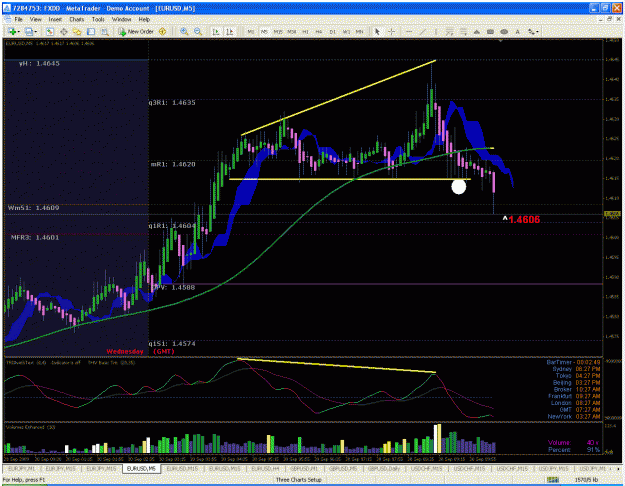Click the WmS1: 1.4609 level label
Screen dimensions: 625x486
(33, 208)
